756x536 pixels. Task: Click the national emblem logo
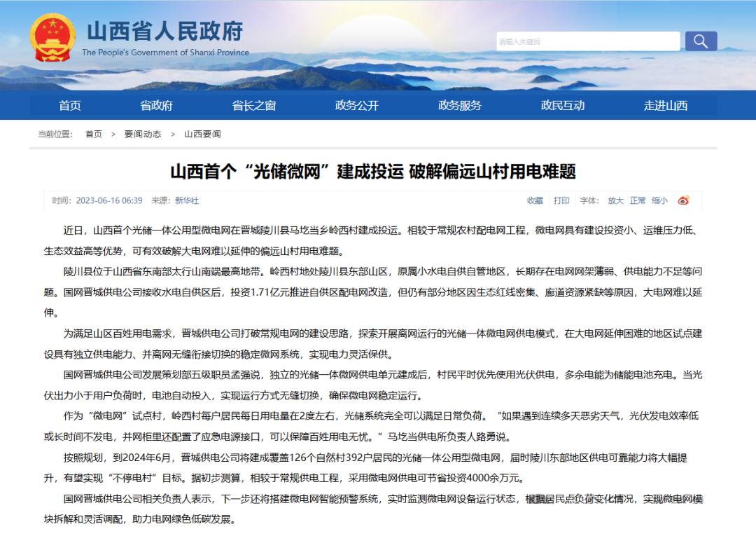(52, 39)
